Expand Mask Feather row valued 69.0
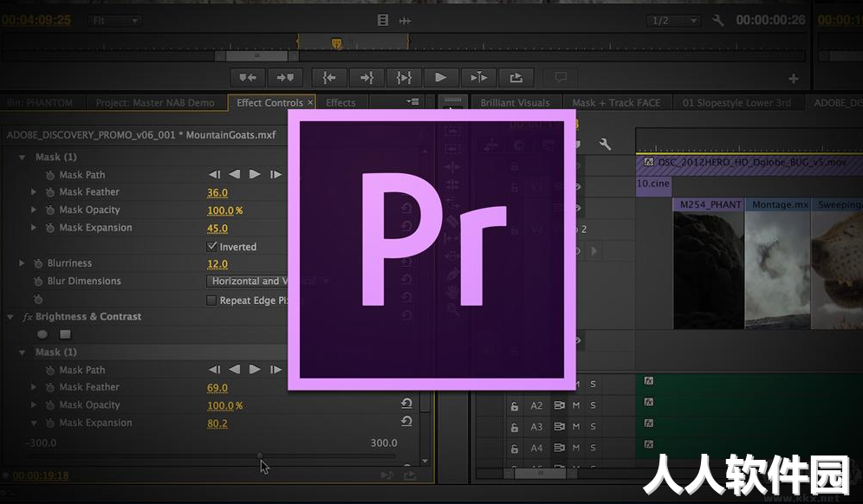Screen dimensions: 863x504 click(x=34, y=387)
